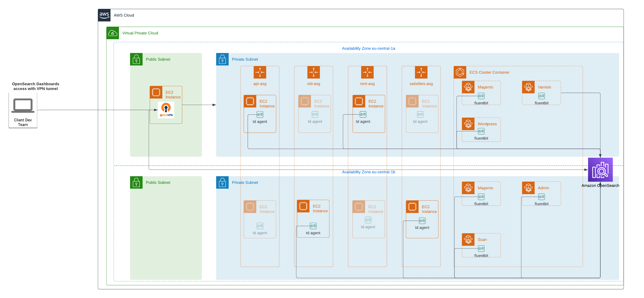
Task: Click the 'Admin' label
Action: 544,188
